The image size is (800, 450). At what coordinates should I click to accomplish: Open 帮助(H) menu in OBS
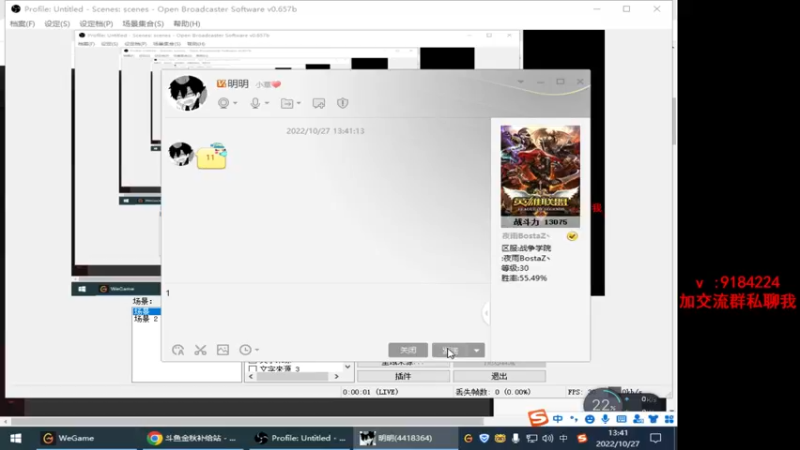(x=187, y=23)
